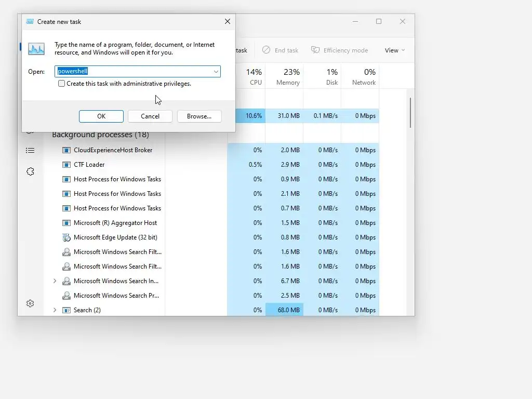Screen dimensions: 532x399
Task: Click End task in Task Manager toolbar
Action: 280,50
